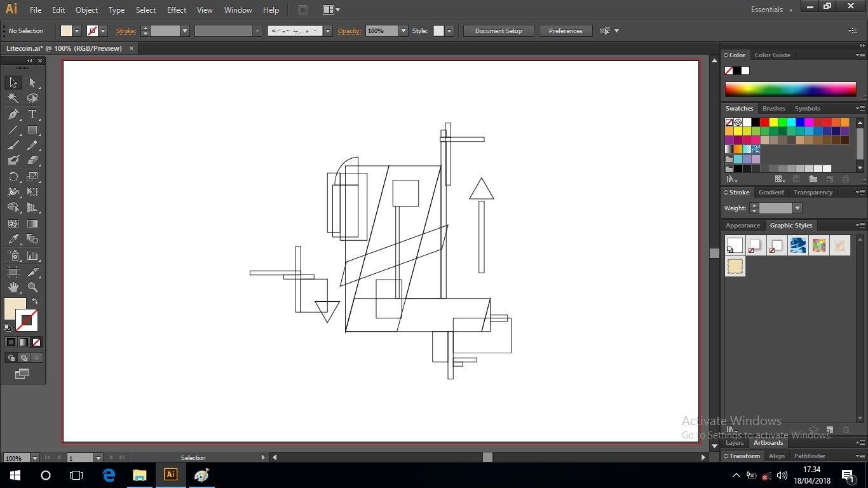Select the Scale tool
Screen dimensions: 868x488
(32, 177)
